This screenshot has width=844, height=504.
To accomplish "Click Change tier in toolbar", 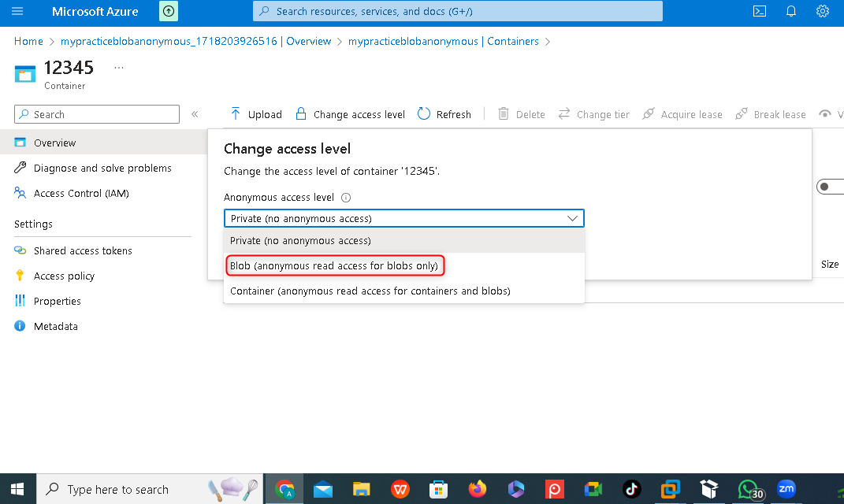I will (x=593, y=114).
